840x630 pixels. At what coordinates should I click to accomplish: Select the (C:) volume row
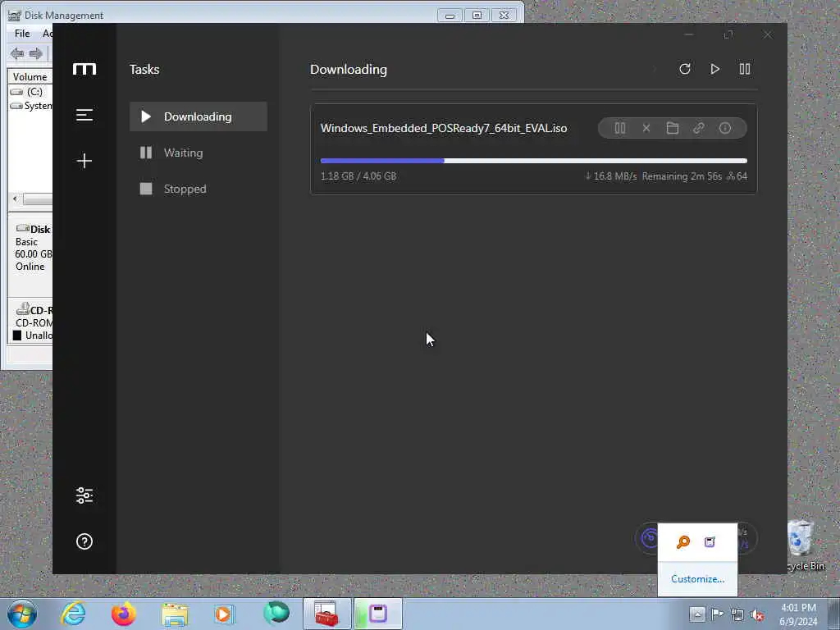[x=31, y=92]
